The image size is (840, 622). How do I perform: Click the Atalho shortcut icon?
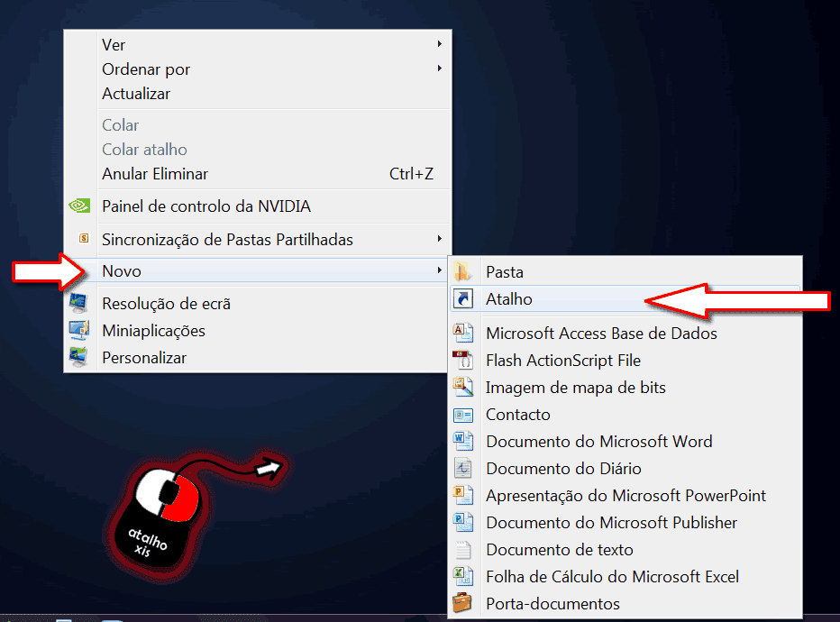point(463,298)
